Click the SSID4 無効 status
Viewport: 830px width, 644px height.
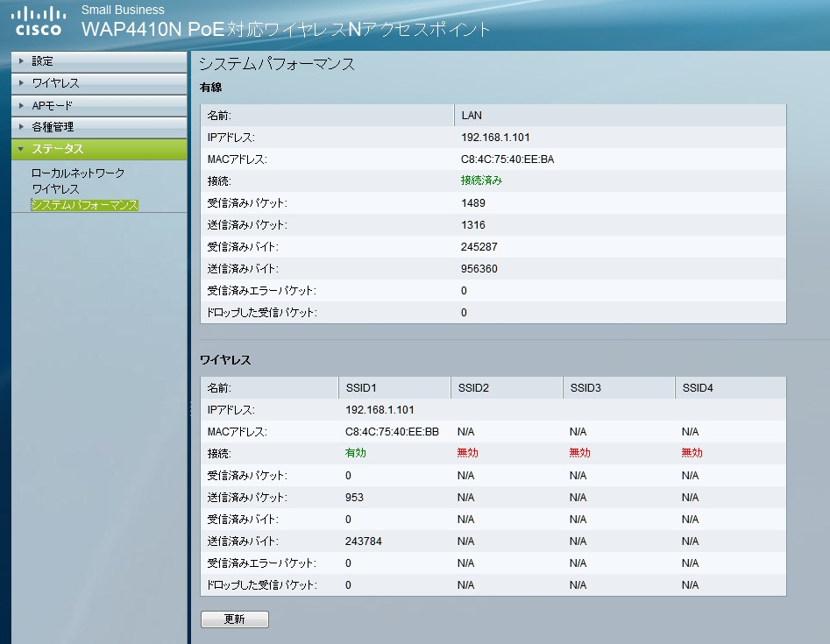coord(692,454)
